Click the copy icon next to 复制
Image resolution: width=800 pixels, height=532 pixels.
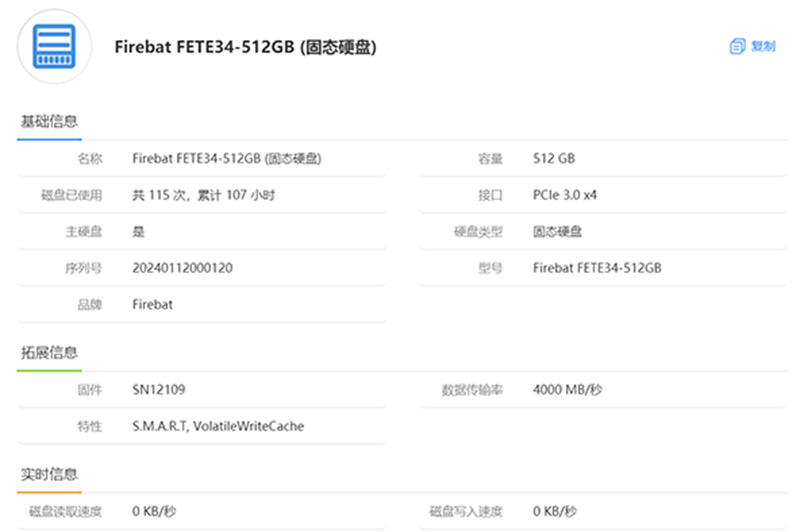click(737, 46)
